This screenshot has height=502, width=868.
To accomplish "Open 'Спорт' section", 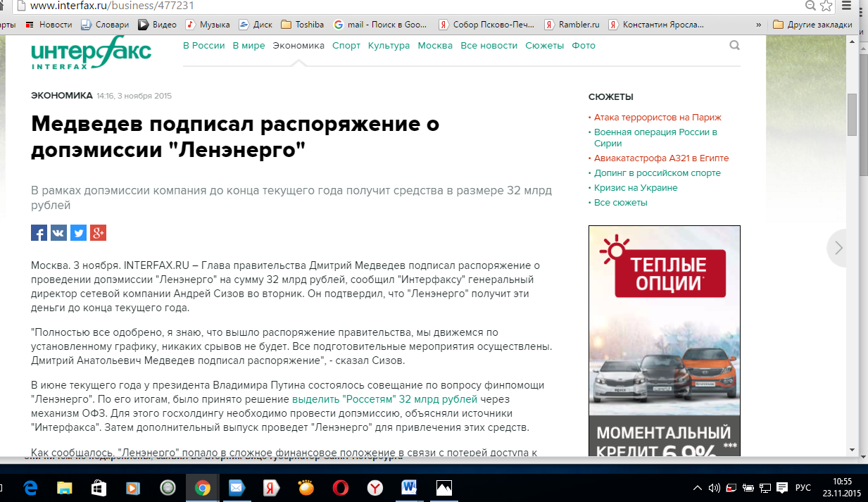I will click(346, 46).
